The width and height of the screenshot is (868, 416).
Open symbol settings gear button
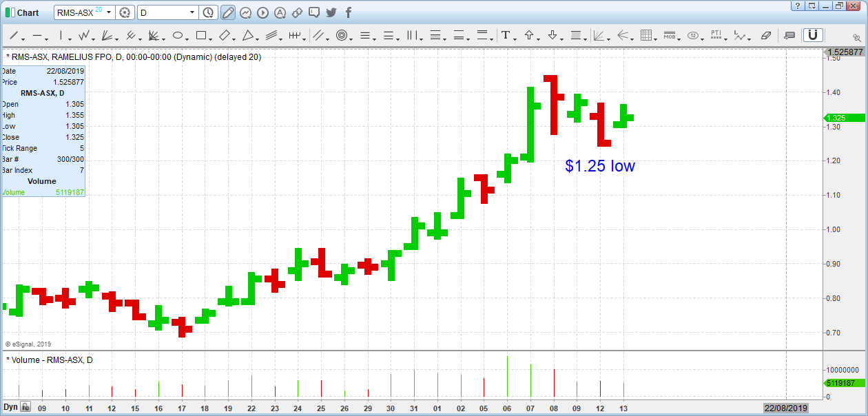(125, 12)
